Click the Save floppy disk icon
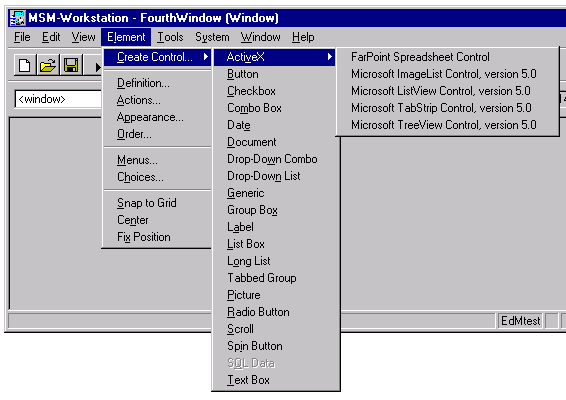The image size is (566, 400). pyautogui.click(x=71, y=65)
